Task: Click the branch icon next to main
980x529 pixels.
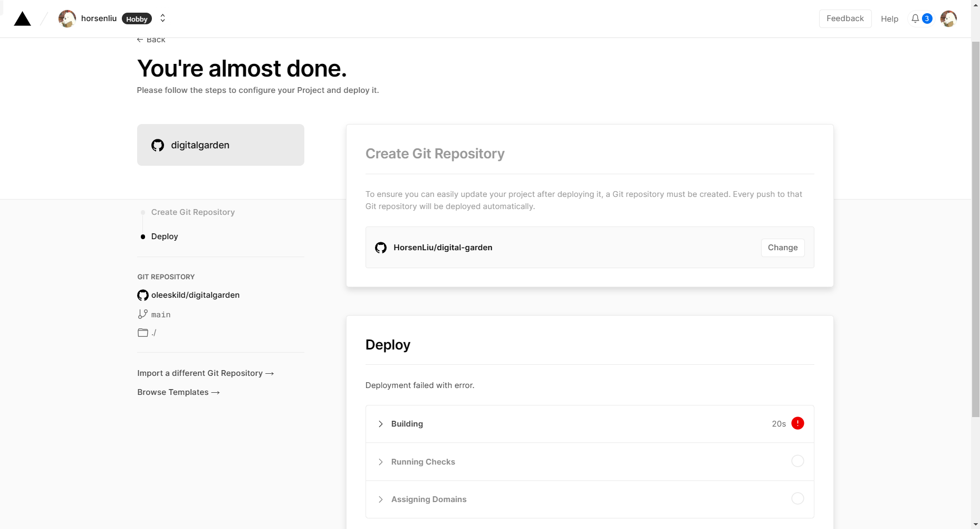Action: click(x=142, y=314)
